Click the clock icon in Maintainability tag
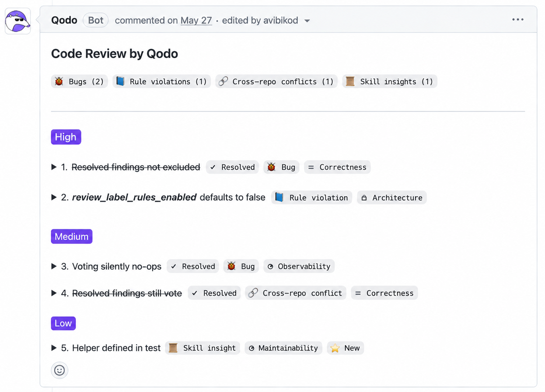 click(x=251, y=348)
